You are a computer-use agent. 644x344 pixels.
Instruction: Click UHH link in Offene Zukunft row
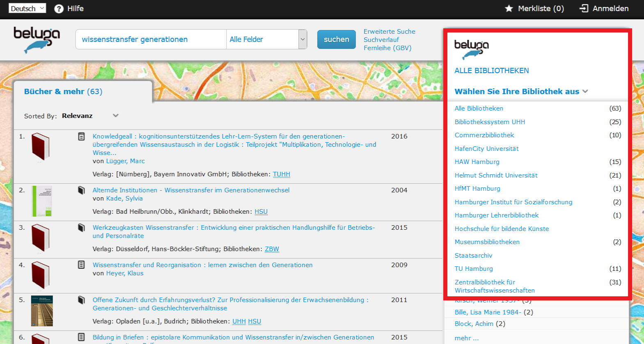[239, 321]
